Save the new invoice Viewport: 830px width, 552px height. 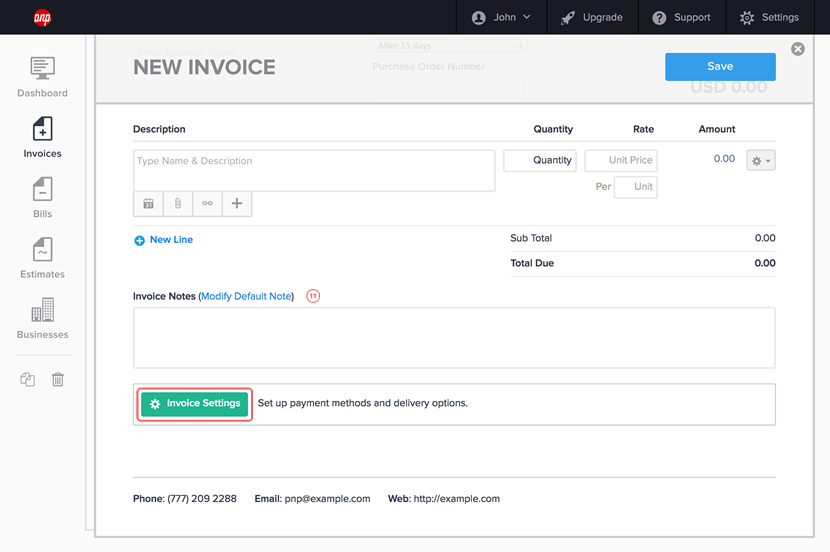click(720, 67)
